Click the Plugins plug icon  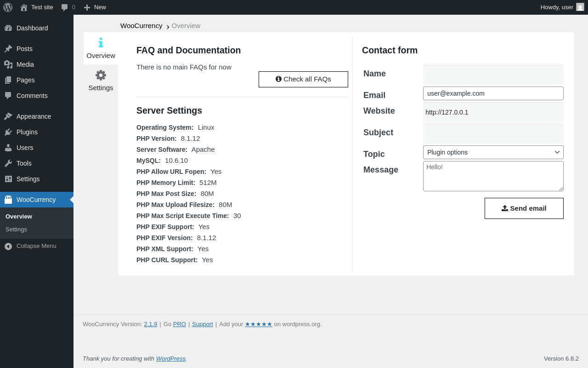8,132
